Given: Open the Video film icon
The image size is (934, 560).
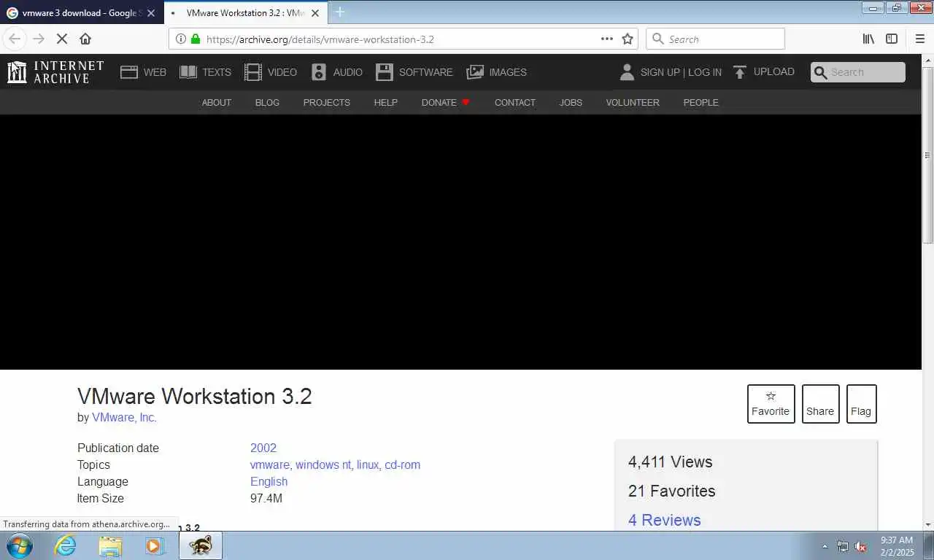Looking at the screenshot, I should click(252, 72).
